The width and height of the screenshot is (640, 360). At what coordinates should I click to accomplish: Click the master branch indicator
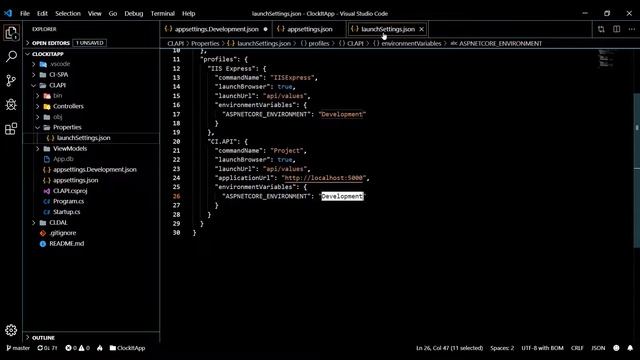click(18, 348)
